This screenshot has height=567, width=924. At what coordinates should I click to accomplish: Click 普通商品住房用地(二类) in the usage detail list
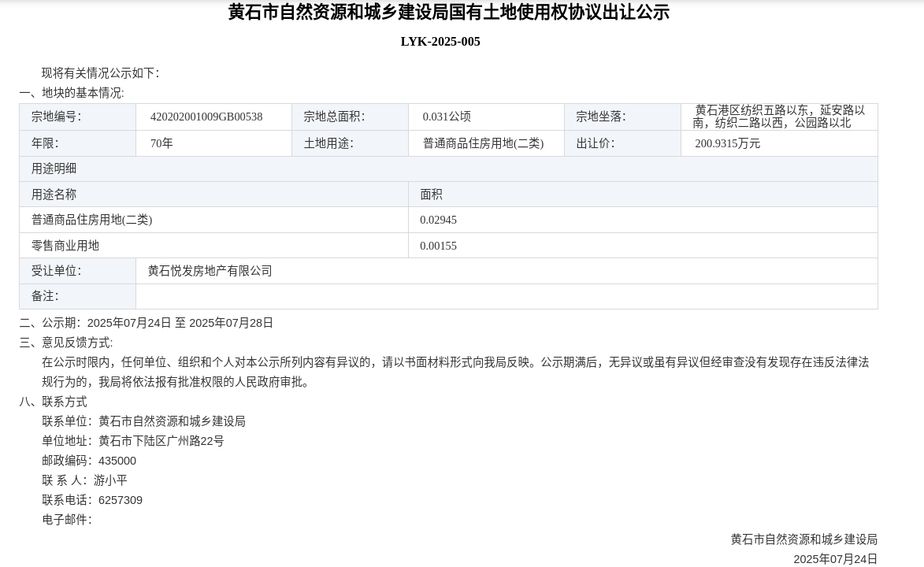91,220
